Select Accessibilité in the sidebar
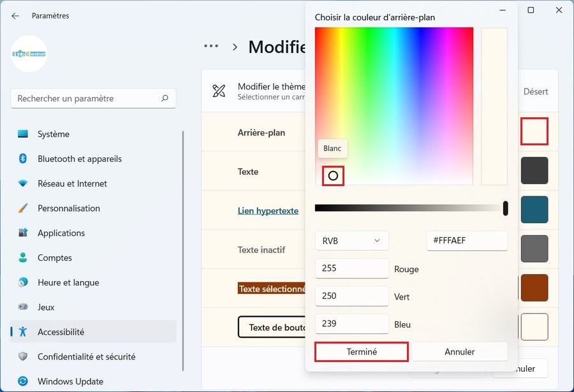The width and height of the screenshot is (574, 392). pyautogui.click(x=63, y=331)
